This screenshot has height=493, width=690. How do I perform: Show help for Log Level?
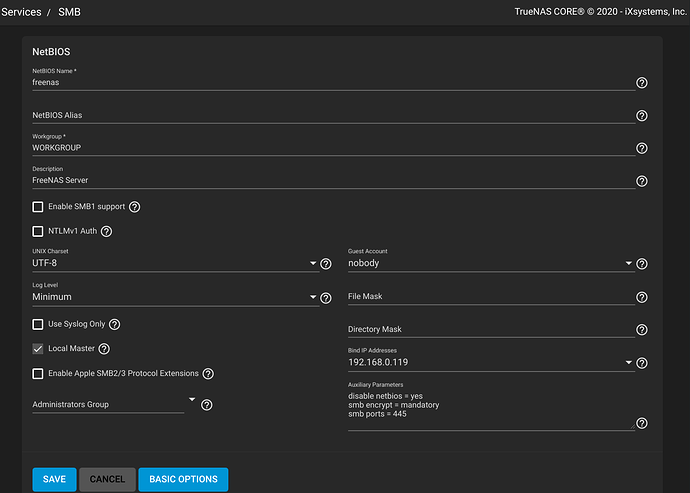[326, 298]
